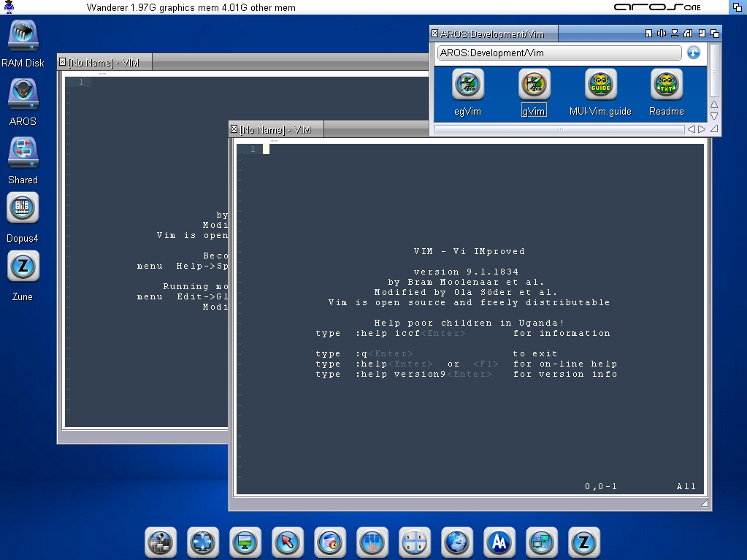Click the AA fonts icon in the dock
The image size is (747, 560).
point(499,542)
